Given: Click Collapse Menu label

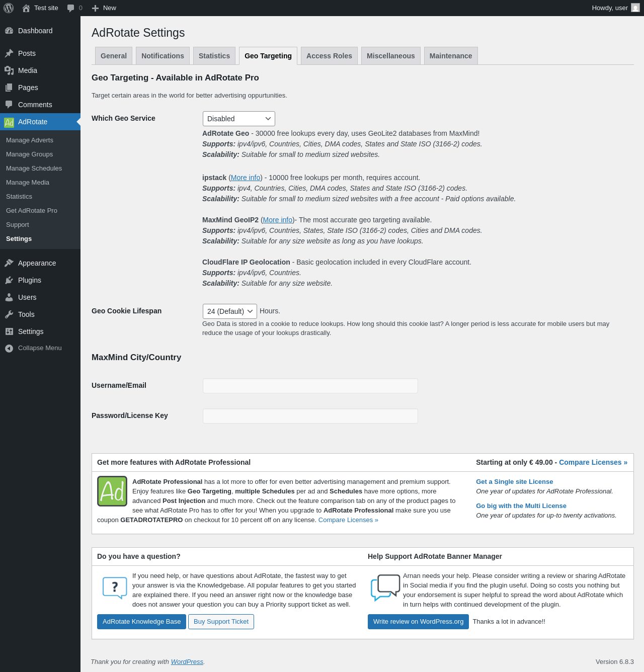Looking at the screenshot, I should (40, 348).
